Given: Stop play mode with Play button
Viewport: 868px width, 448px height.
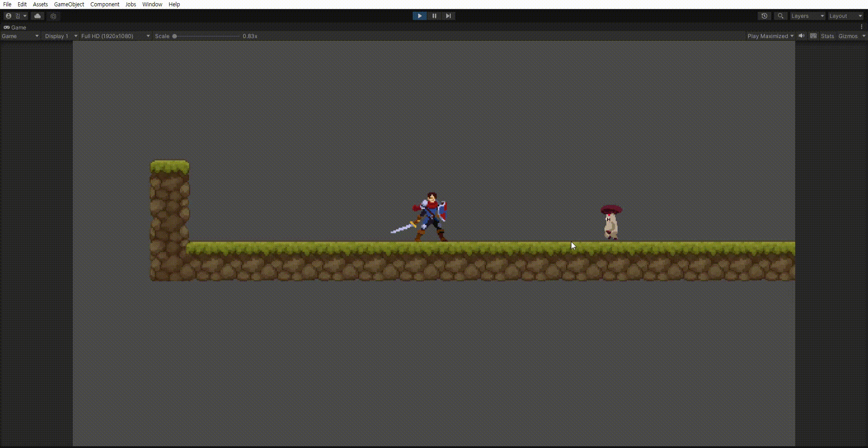Looking at the screenshot, I should [x=420, y=16].
